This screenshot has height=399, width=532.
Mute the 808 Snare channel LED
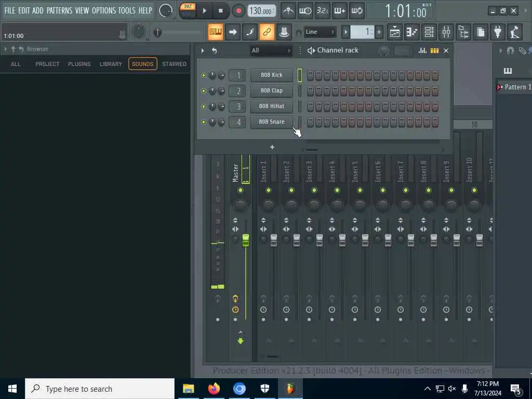tap(204, 122)
